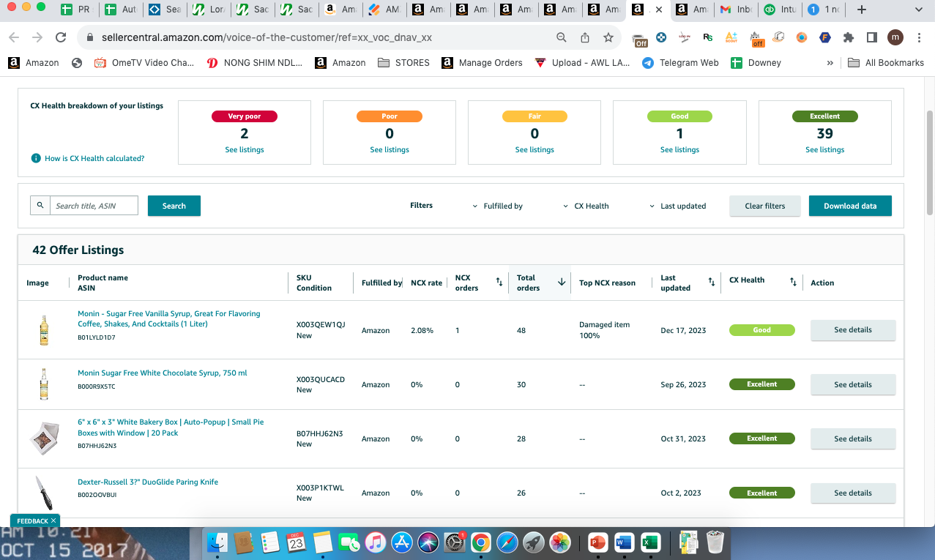See listings under the Good card
This screenshot has height=560, width=935.
pyautogui.click(x=679, y=149)
